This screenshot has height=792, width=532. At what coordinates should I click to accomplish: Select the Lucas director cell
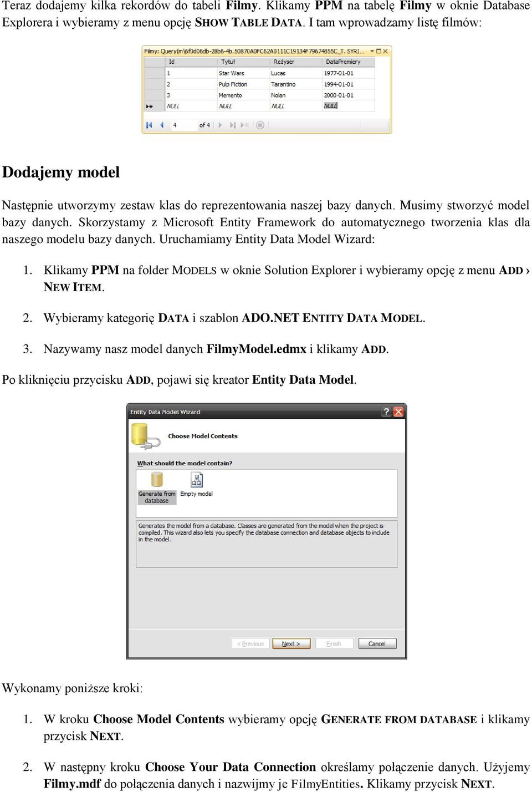296,73
